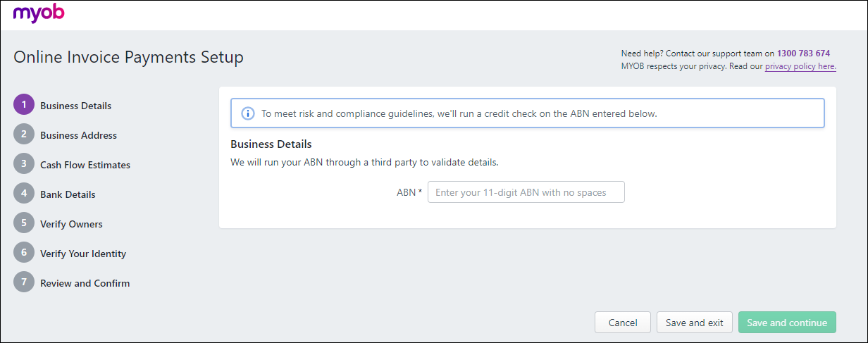This screenshot has height=343, width=868.
Task: Click the step 1 circle icon
Action: click(x=24, y=106)
